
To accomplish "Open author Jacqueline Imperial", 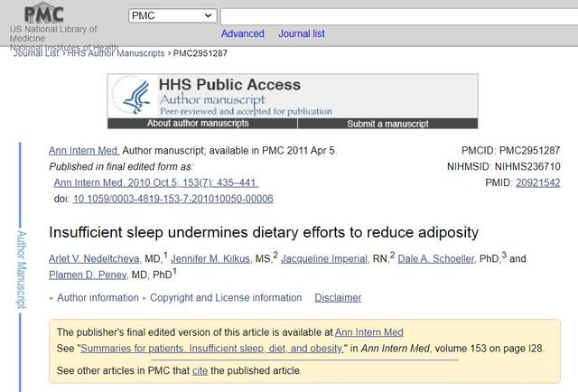I will (324, 259).
